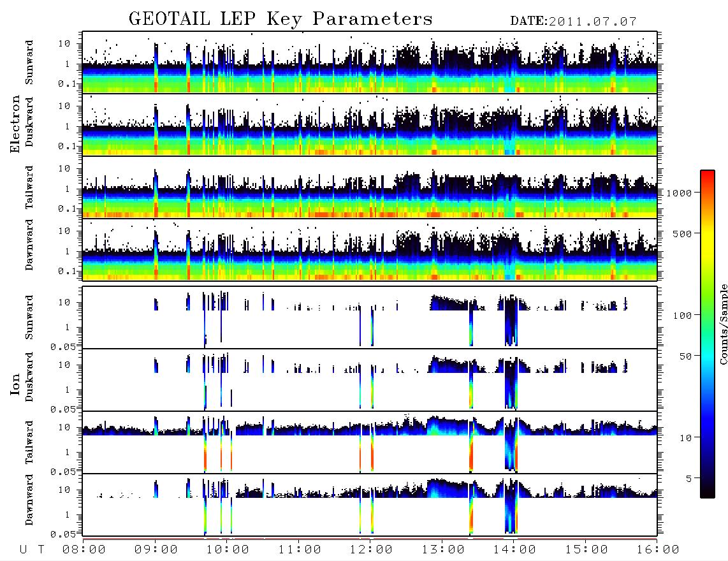Click the colorbar's "5" tick label

(x=689, y=479)
